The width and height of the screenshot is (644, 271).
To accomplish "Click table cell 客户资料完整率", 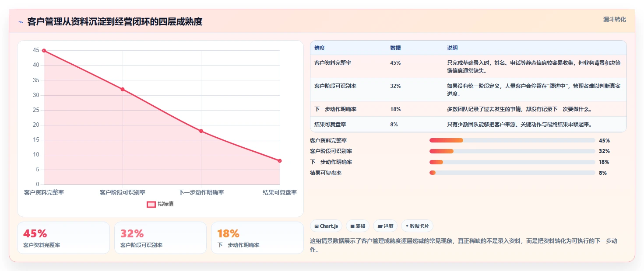I will (333, 63).
